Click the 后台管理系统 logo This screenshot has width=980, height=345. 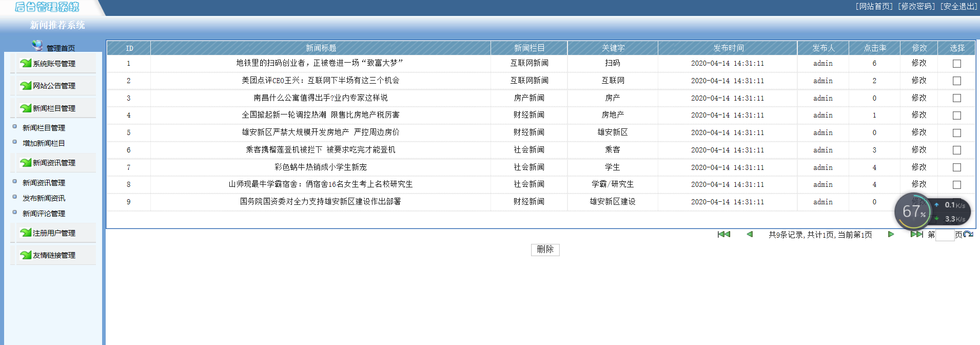(x=47, y=7)
